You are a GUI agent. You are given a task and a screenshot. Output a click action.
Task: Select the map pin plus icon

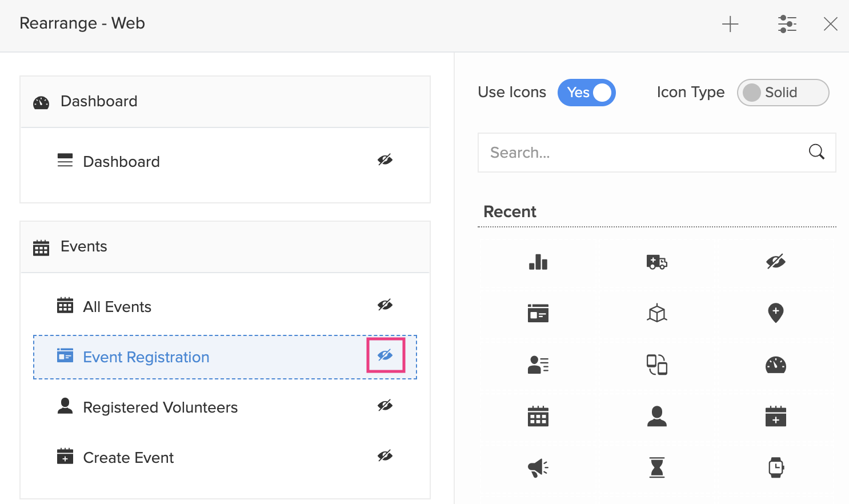[775, 313]
